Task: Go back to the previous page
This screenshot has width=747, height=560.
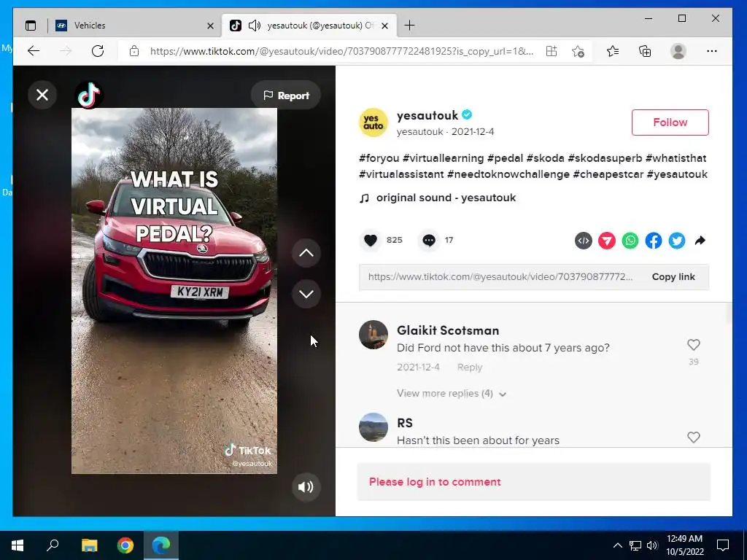Action: click(34, 51)
